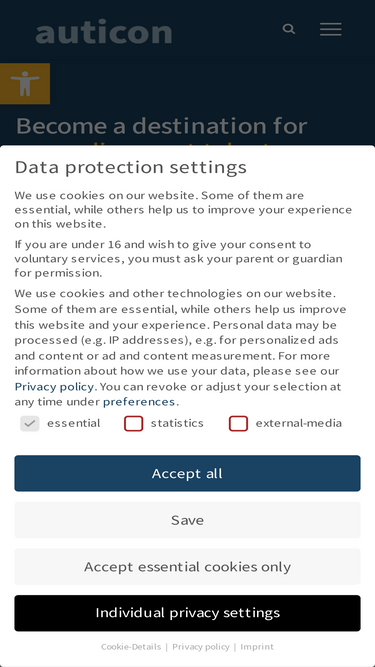This screenshot has height=667, width=375.
Task: Click the external-media label text
Action: tap(299, 423)
